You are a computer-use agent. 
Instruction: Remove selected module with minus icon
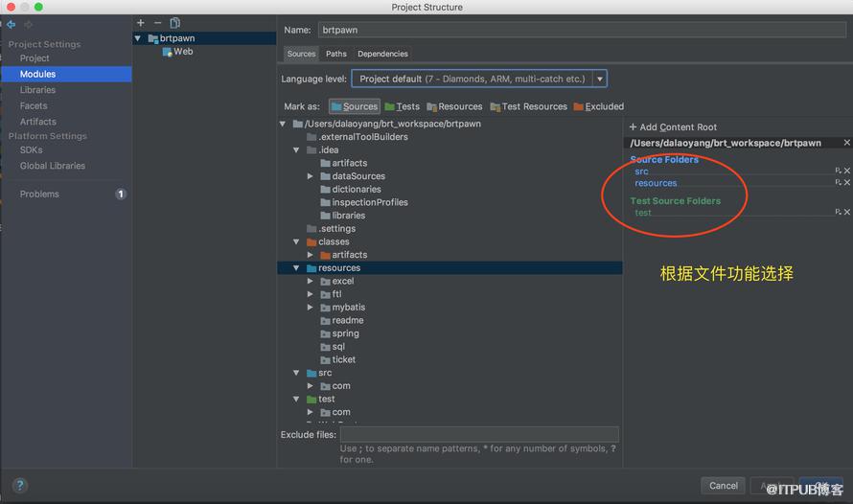157,23
